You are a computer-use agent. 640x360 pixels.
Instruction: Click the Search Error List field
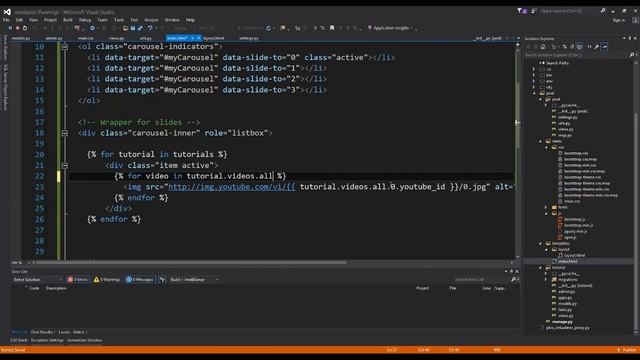[x=482, y=280]
